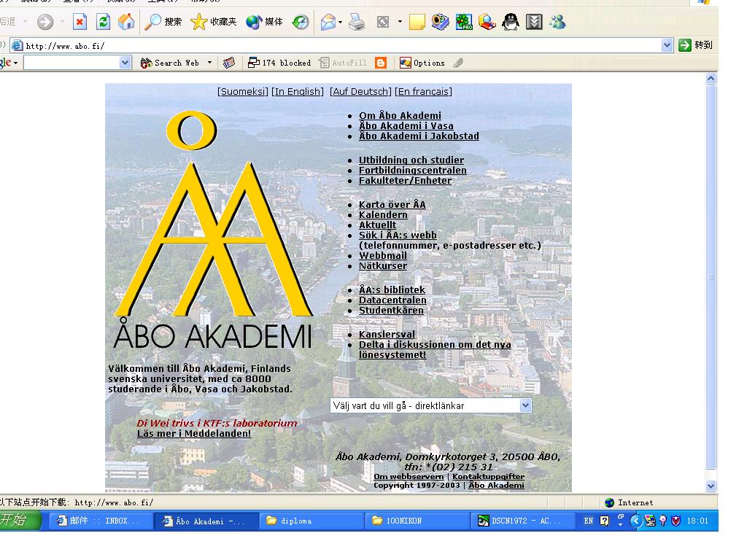The width and height of the screenshot is (747, 560).
Task: Open Google toolbar Options
Action: pyautogui.click(x=422, y=63)
